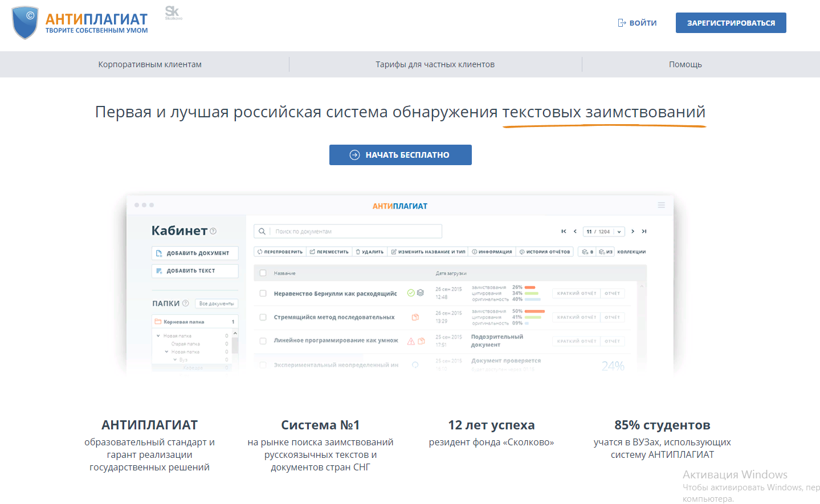
Task: Go to first page of documents
Action: click(x=564, y=231)
